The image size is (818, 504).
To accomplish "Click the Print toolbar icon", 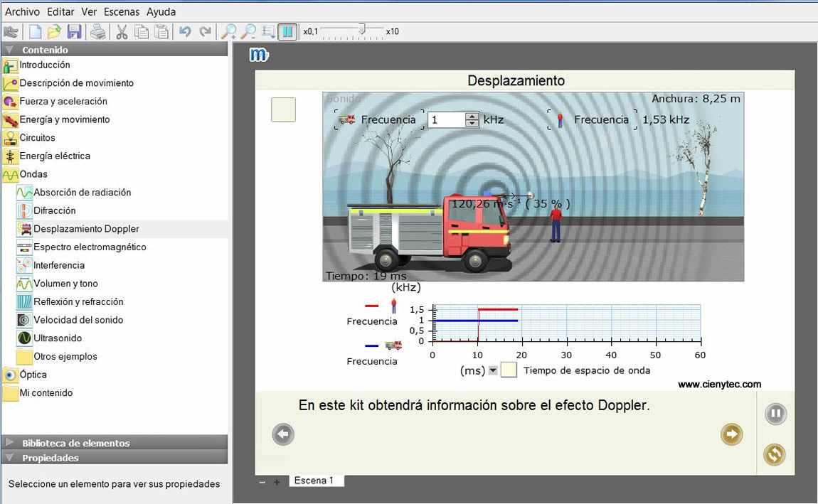I will coord(98,31).
